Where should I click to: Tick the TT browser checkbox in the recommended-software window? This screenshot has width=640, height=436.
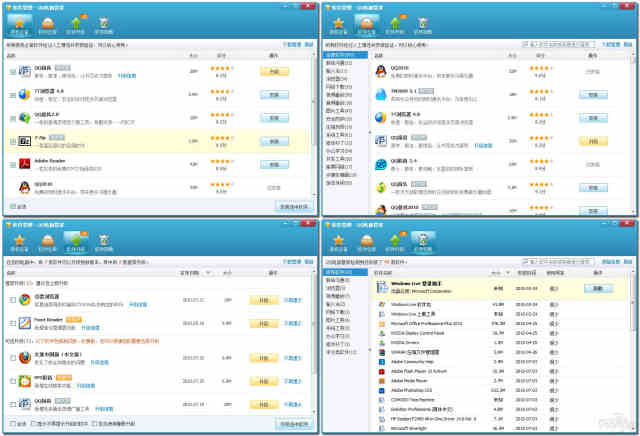pyautogui.click(x=13, y=95)
